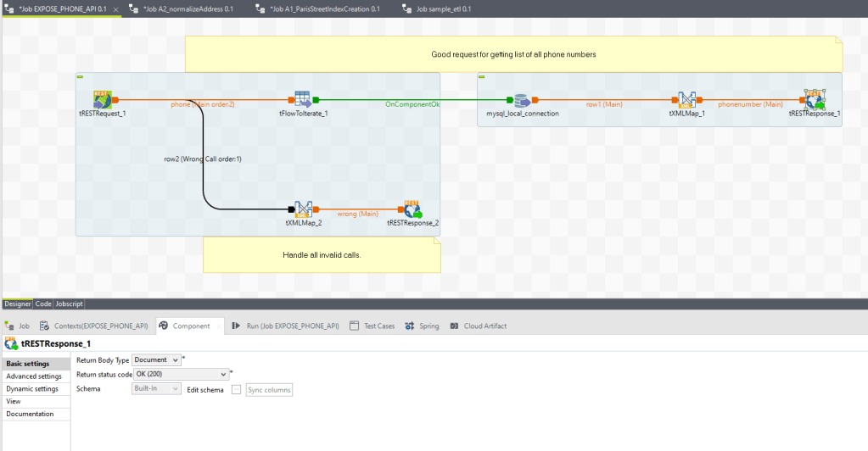Select the tRESTResponse_2 component icon
This screenshot has width=868, height=451.
[412, 209]
